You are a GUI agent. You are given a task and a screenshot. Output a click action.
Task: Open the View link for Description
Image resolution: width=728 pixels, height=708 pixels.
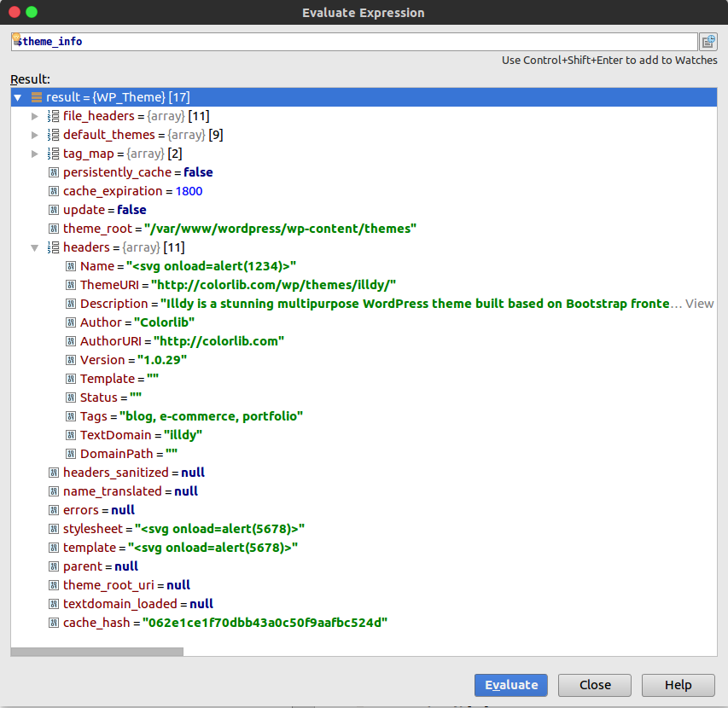point(699,304)
